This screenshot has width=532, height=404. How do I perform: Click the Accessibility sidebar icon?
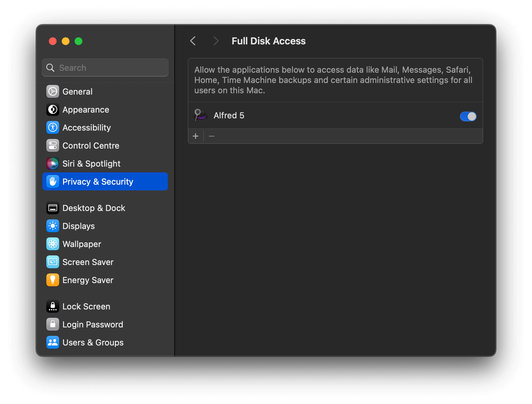click(52, 127)
